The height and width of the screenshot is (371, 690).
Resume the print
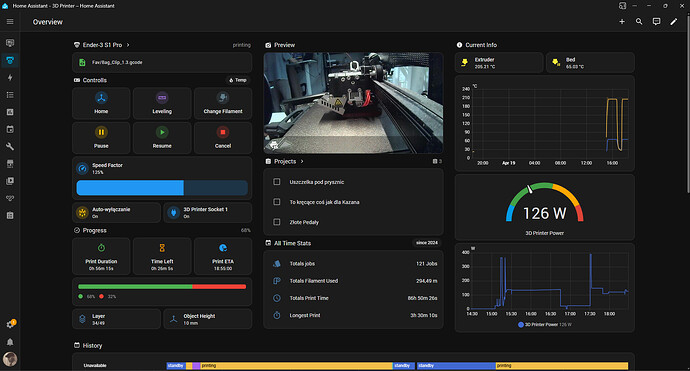162,138
